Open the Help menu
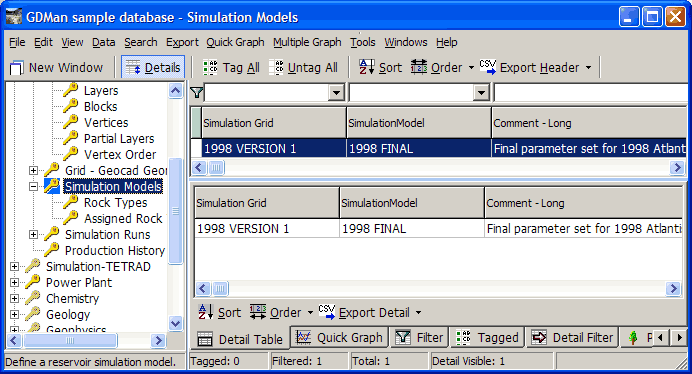The height and width of the screenshot is (374, 692). 447,42
